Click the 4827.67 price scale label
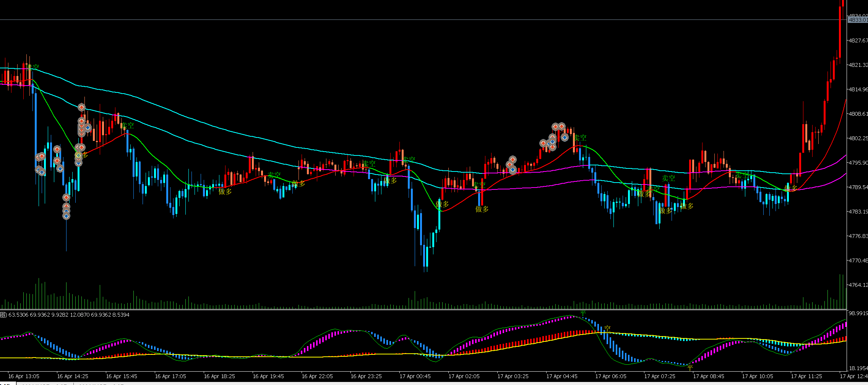 (x=858, y=40)
